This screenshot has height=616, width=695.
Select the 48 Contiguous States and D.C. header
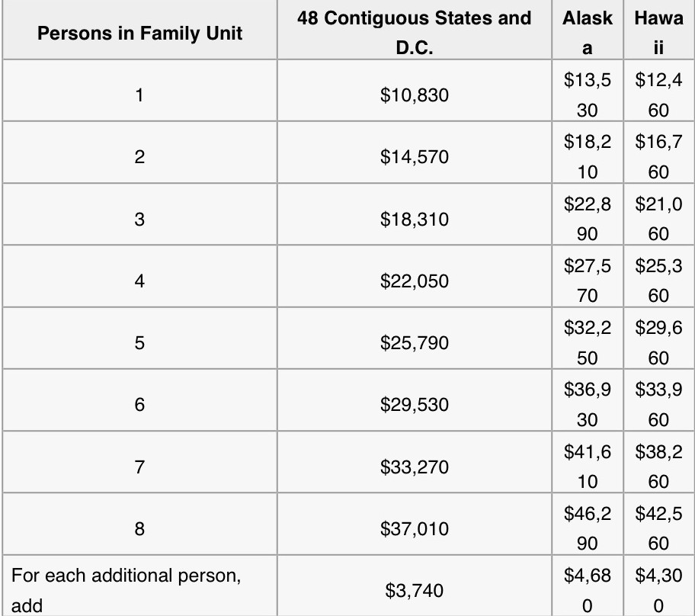pos(415,33)
